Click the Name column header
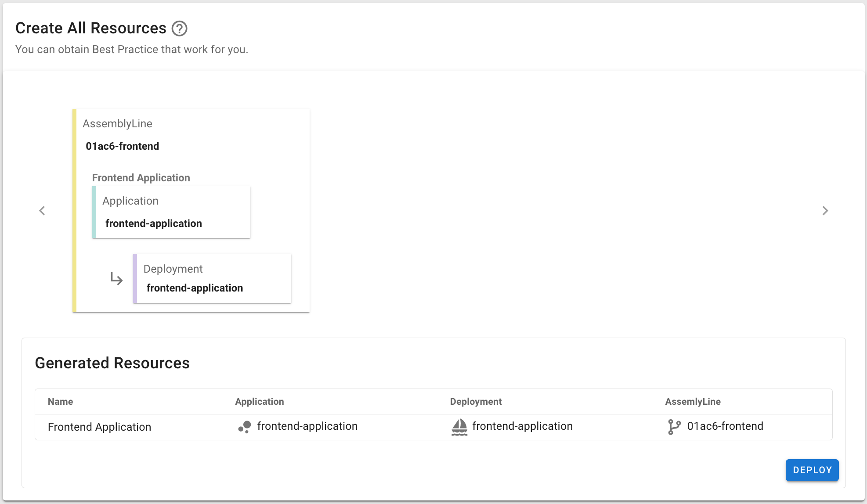867x504 pixels. [61, 402]
